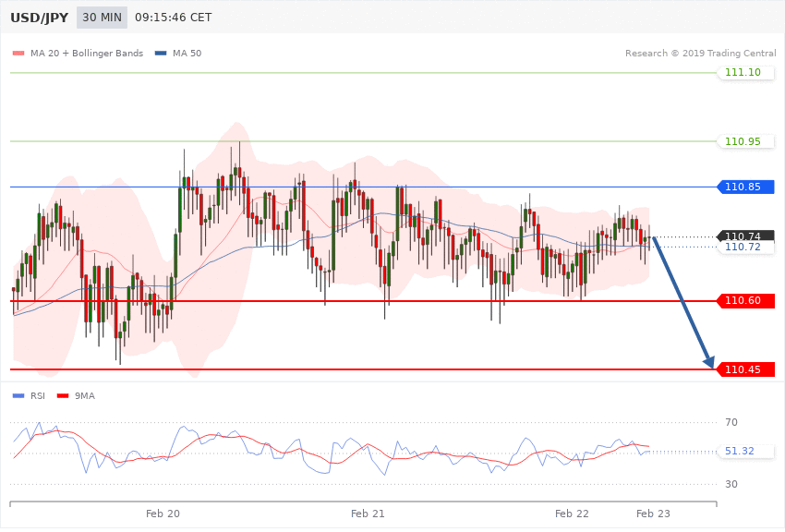The width and height of the screenshot is (785, 532).
Task: Click the 110.60 red support label
Action: [746, 301]
